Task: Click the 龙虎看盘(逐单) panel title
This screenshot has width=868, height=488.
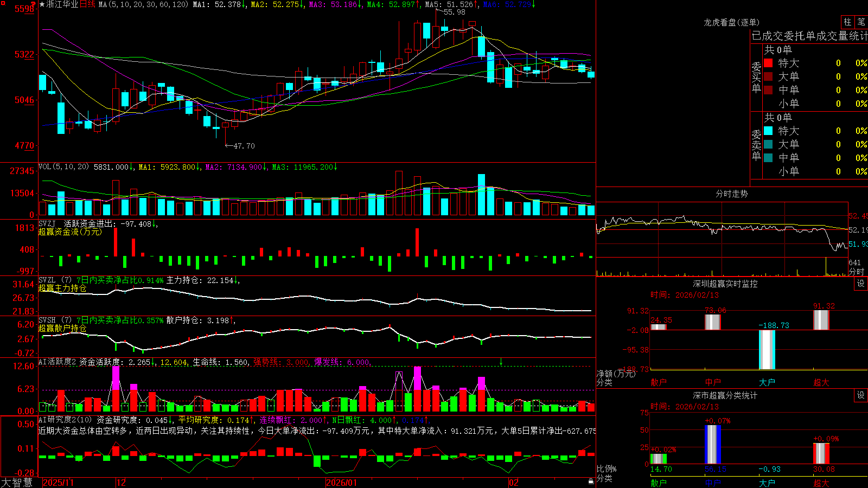Action: [x=731, y=22]
